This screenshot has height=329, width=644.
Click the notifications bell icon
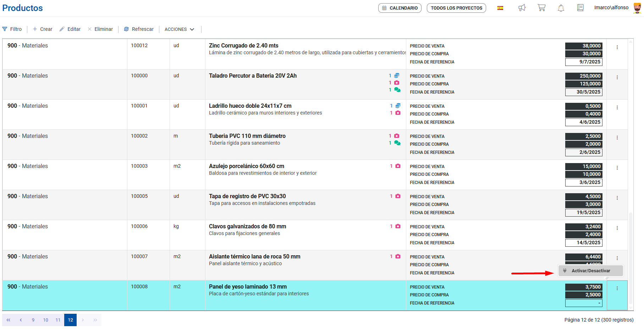point(561,8)
